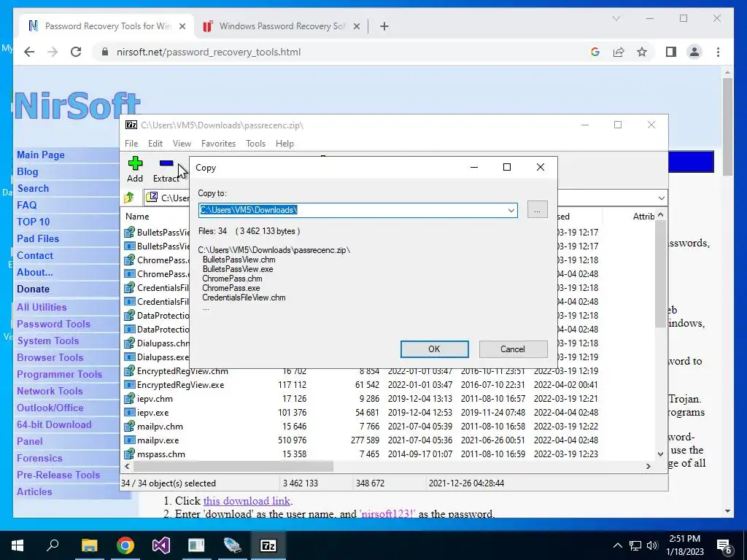This screenshot has width=747, height=560.
Task: Click the iepv.chm file icon
Action: [x=130, y=399]
